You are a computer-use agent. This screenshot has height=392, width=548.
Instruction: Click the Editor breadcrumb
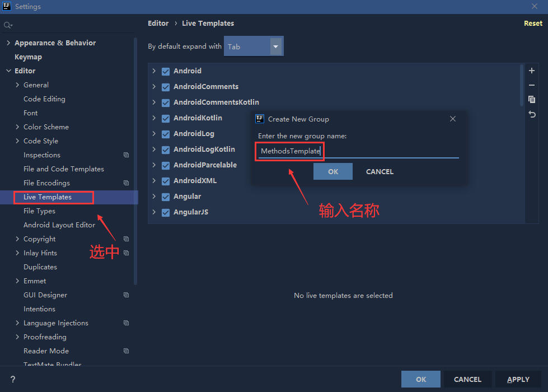(x=158, y=23)
